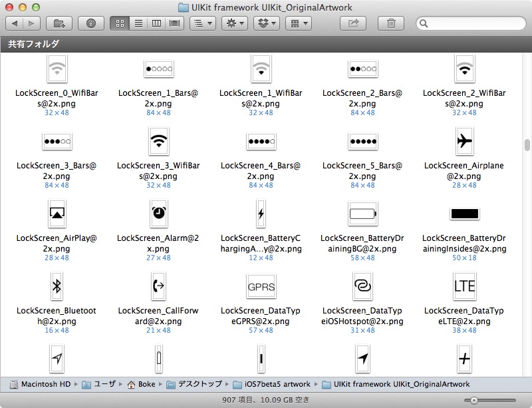532x408 pixels.
Task: Click file name LockScreen_Alarm@2x.png
Action: (x=158, y=243)
